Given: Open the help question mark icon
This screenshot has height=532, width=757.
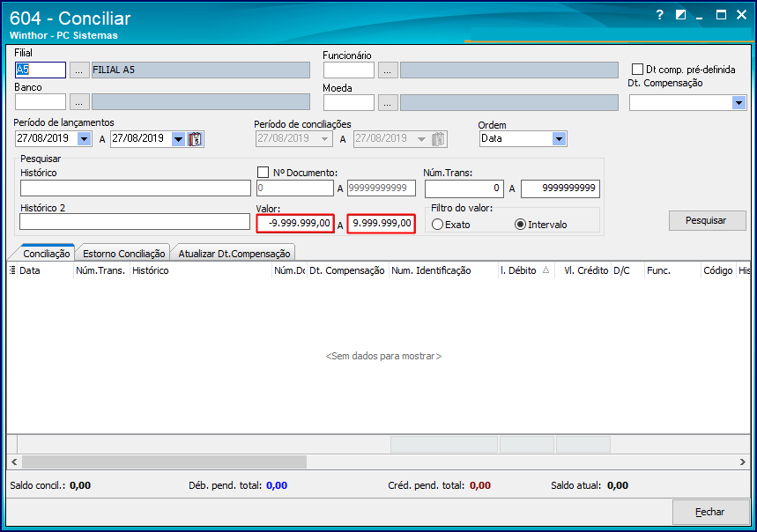Looking at the screenshot, I should coord(660,15).
